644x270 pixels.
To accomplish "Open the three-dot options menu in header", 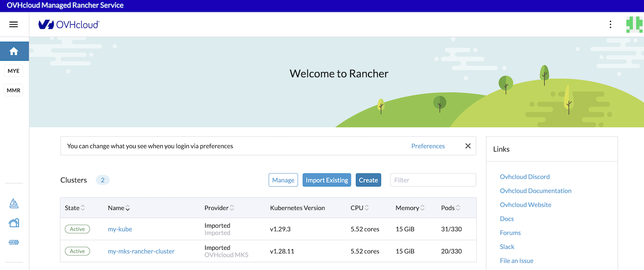I will point(610,24).
